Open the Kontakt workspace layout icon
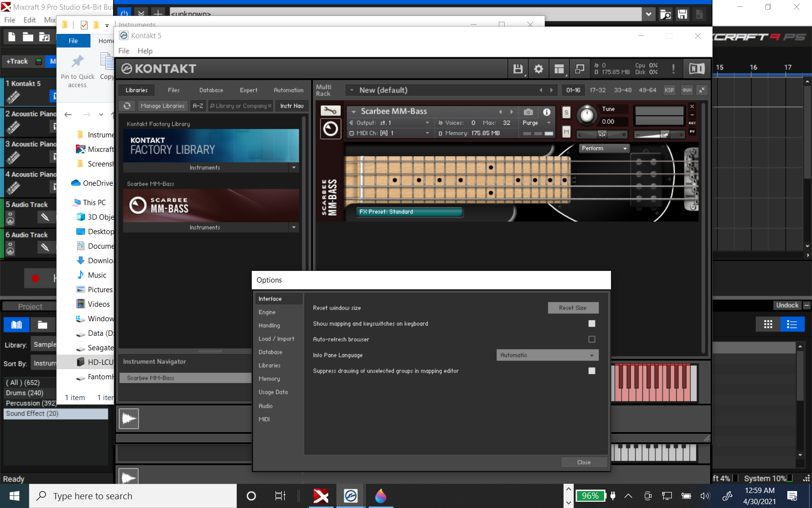812x508 pixels. pos(559,69)
